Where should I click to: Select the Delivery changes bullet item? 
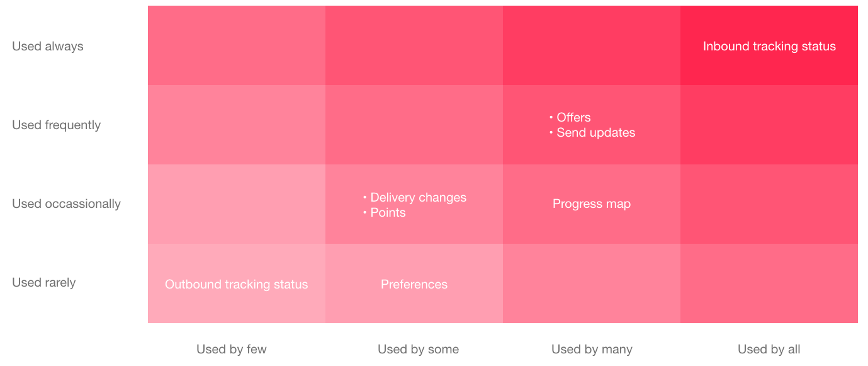coord(415,197)
